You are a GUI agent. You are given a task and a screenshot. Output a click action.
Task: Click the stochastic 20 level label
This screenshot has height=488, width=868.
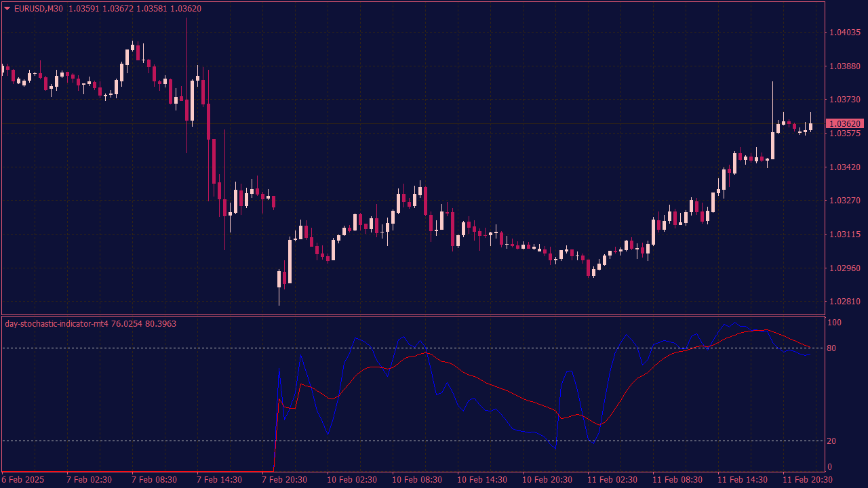point(832,441)
